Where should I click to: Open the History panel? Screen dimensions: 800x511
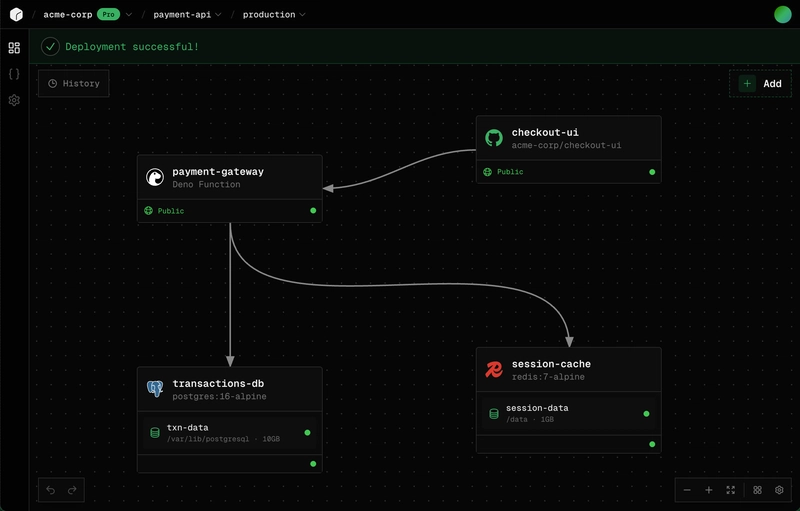pos(74,83)
